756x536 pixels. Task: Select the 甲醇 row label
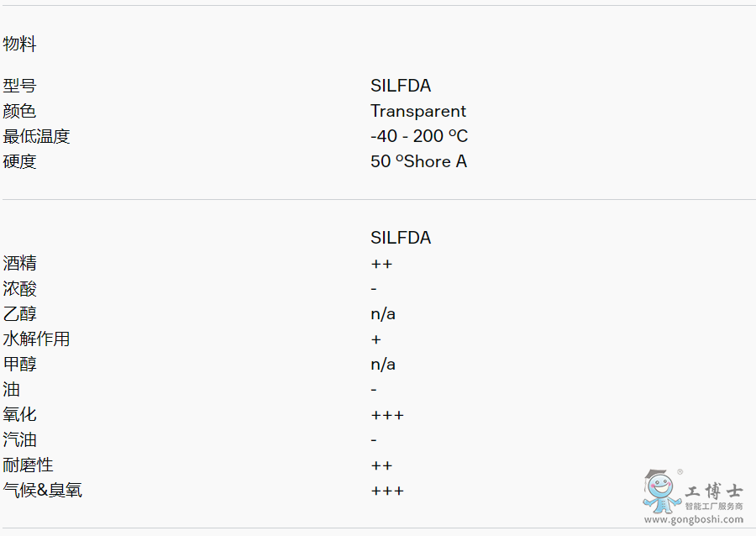point(19,365)
